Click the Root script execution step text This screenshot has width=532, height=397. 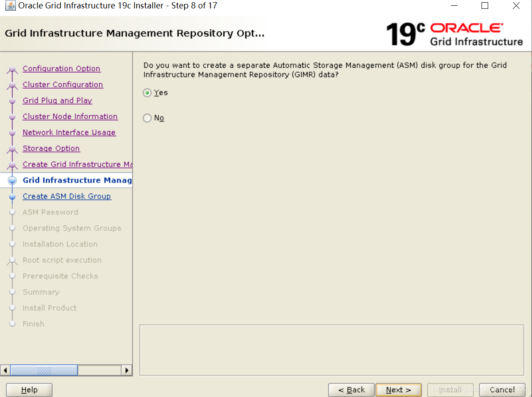[x=62, y=260]
